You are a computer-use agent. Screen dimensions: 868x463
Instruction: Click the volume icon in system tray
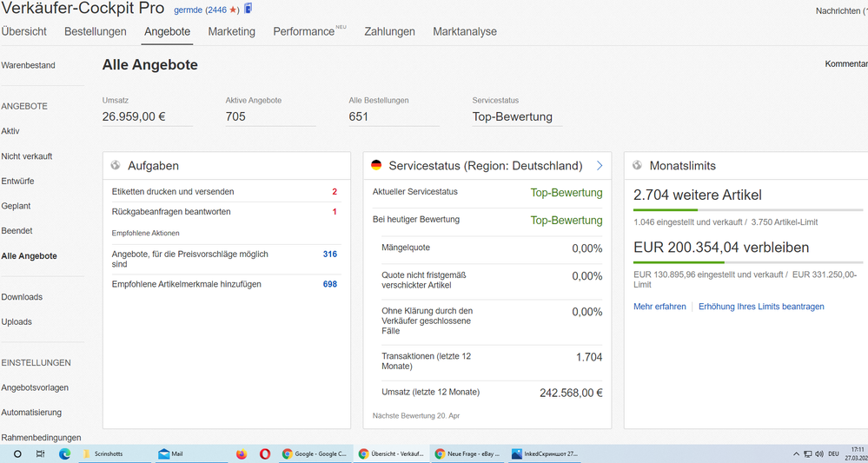point(818,453)
